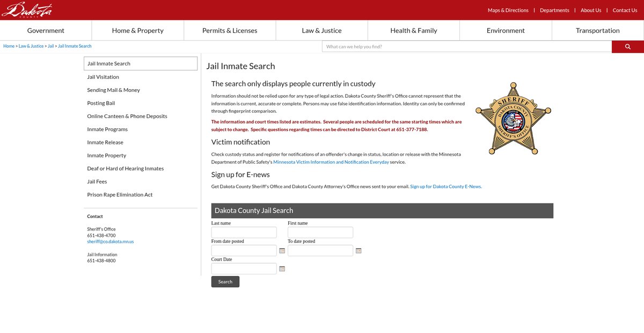Screen dimensions: 644x333
Task: Click the Sheriff's Office star badge
Action: click(x=513, y=119)
